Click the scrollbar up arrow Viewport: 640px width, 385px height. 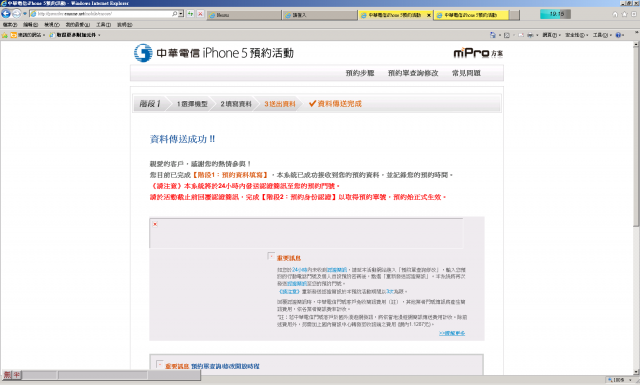point(636,44)
